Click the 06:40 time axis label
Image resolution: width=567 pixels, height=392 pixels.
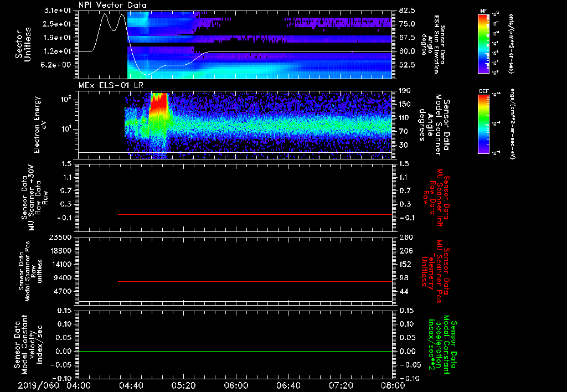(288, 385)
